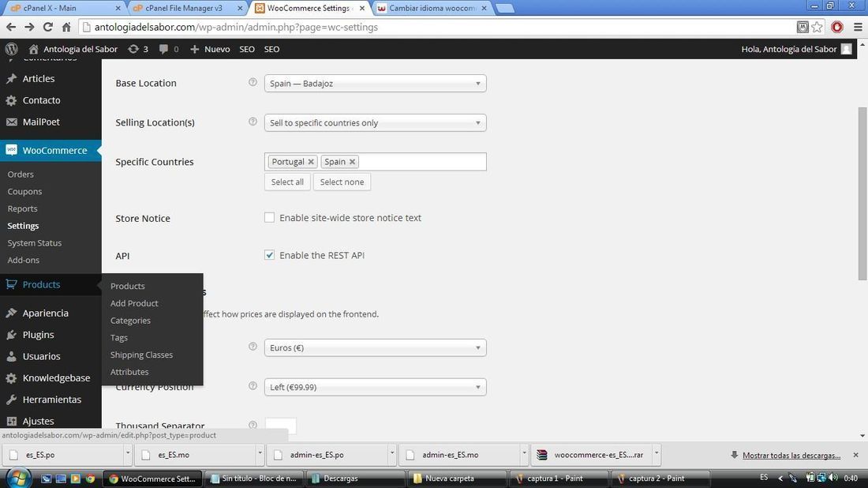Click the Select all button

(287, 182)
